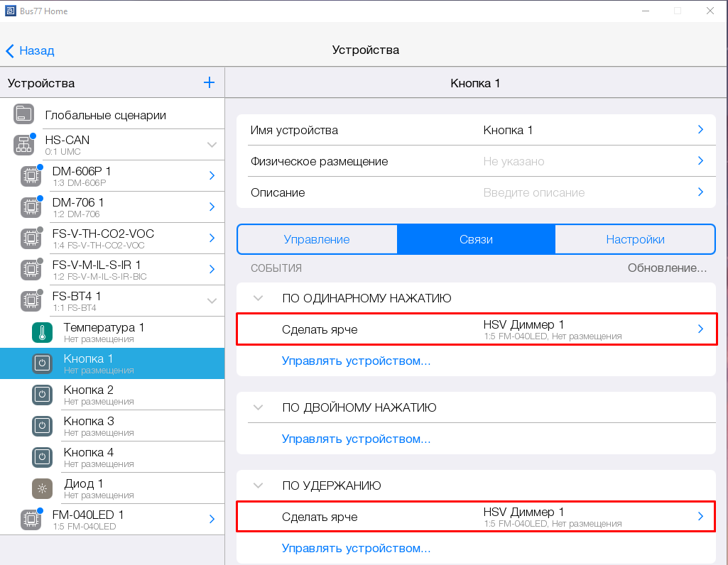Select Кнопка 4 in device list
728x565 pixels.
(89, 457)
